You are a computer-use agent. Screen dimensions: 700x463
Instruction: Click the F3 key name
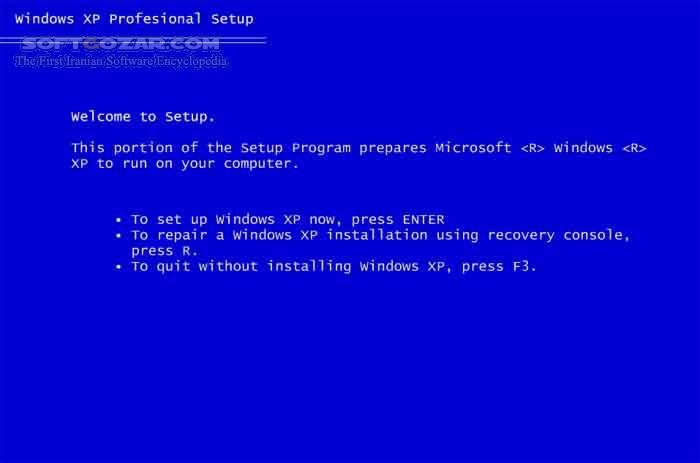[x=525, y=267]
